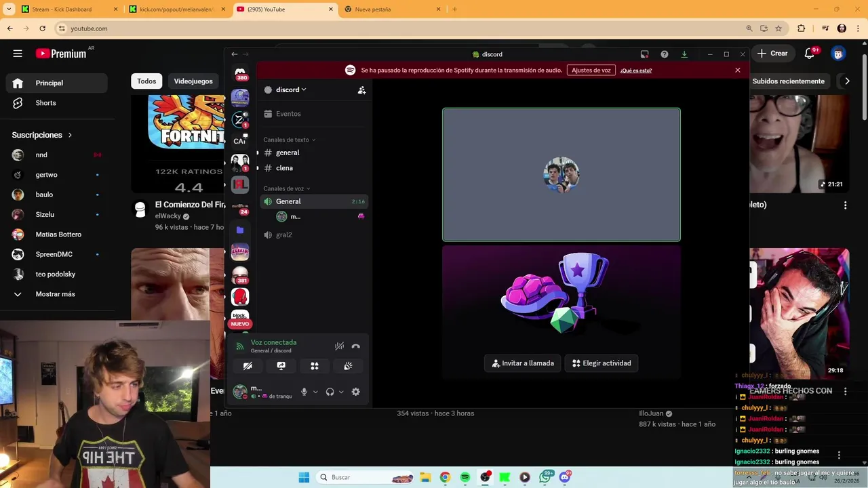Open Matias Bottero subscription channel
This screenshot has height=488, width=868.
(x=57, y=235)
